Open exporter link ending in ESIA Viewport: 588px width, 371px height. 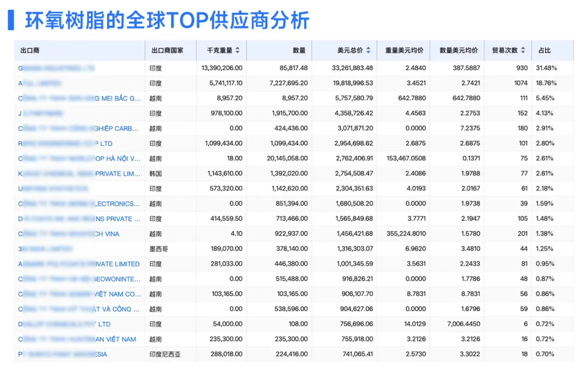tap(62, 354)
